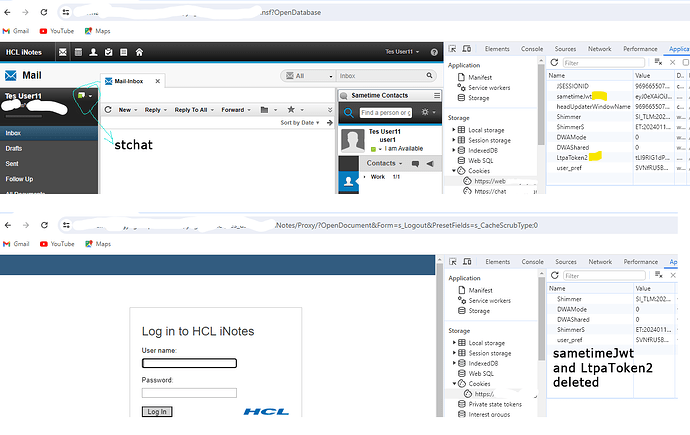Image resolution: width=690 pixels, height=435 pixels.
Task: Refresh cookies list in bottom DevTools
Action: [555, 275]
